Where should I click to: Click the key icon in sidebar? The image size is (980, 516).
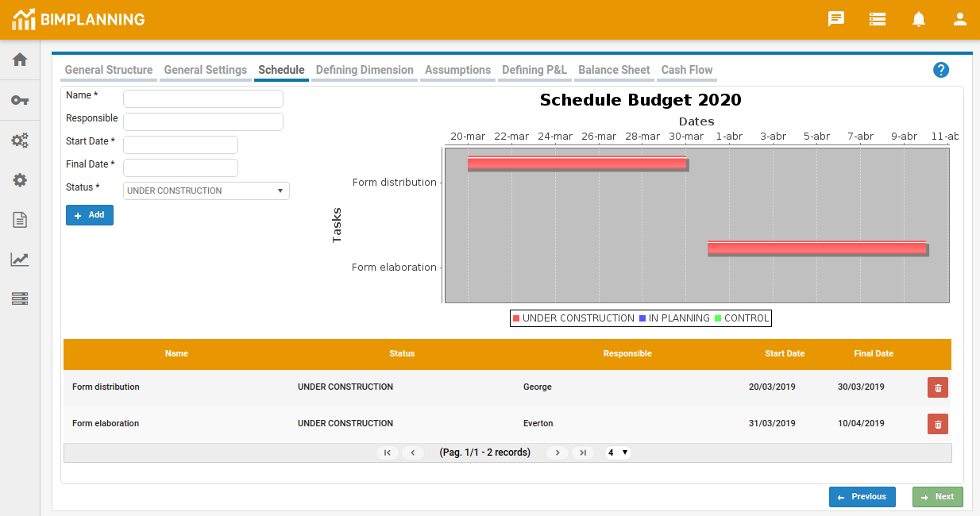20,100
